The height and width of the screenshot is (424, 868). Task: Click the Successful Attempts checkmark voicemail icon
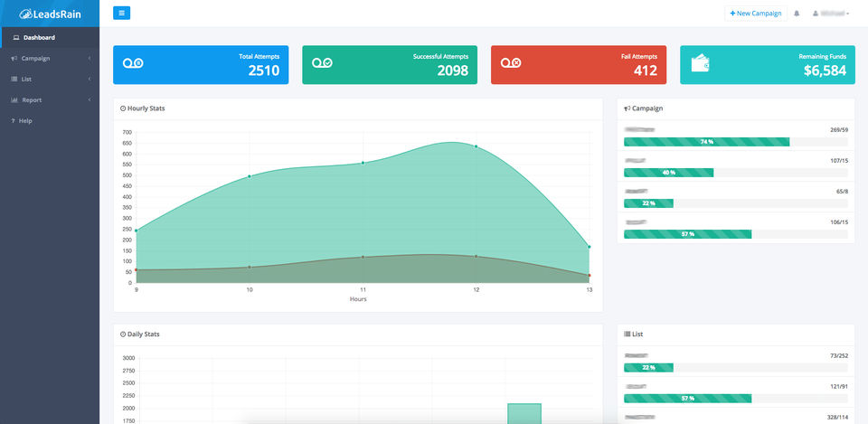(322, 63)
